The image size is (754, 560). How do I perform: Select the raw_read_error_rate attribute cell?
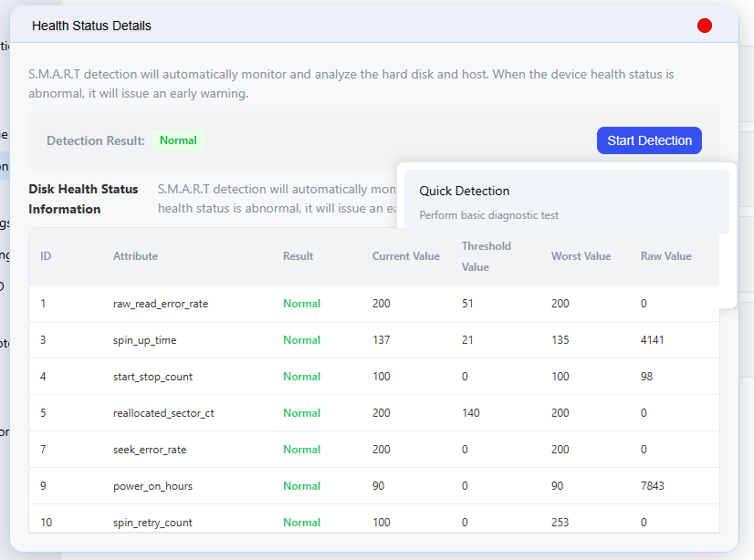point(161,304)
